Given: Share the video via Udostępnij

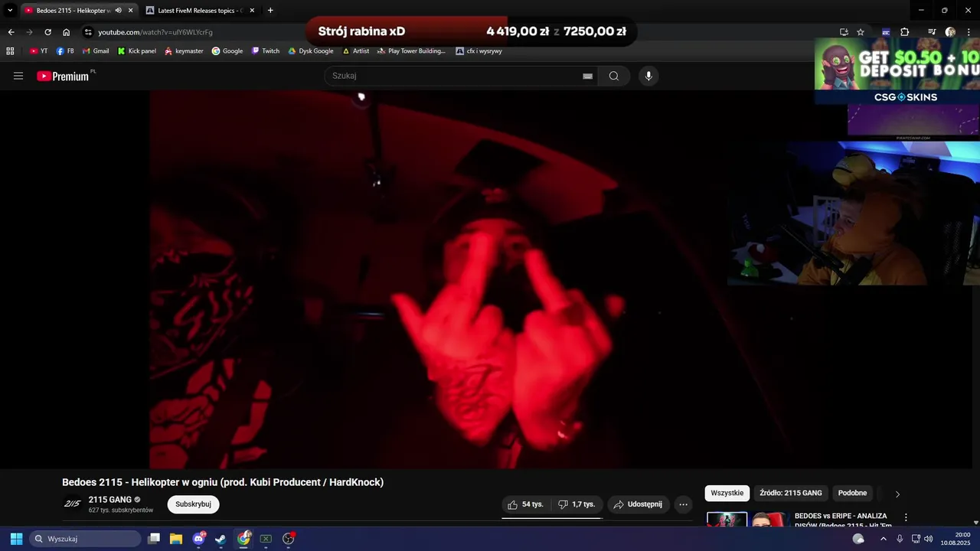Looking at the screenshot, I should [639, 504].
